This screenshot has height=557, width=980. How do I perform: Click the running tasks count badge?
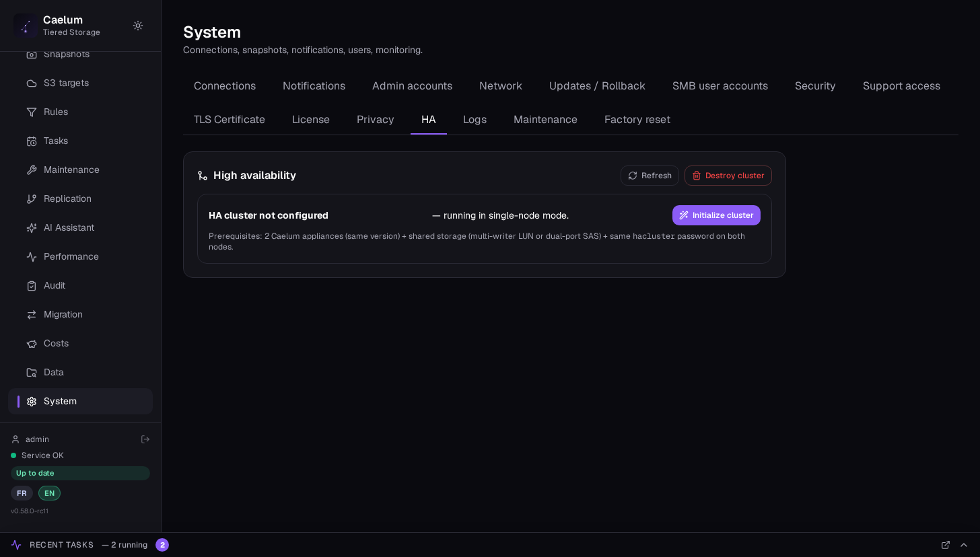point(162,545)
